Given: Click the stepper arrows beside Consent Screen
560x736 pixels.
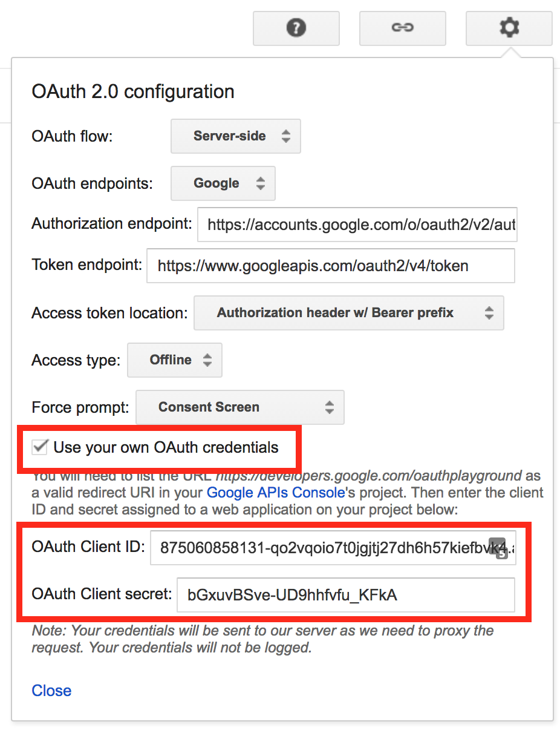Looking at the screenshot, I should [330, 407].
